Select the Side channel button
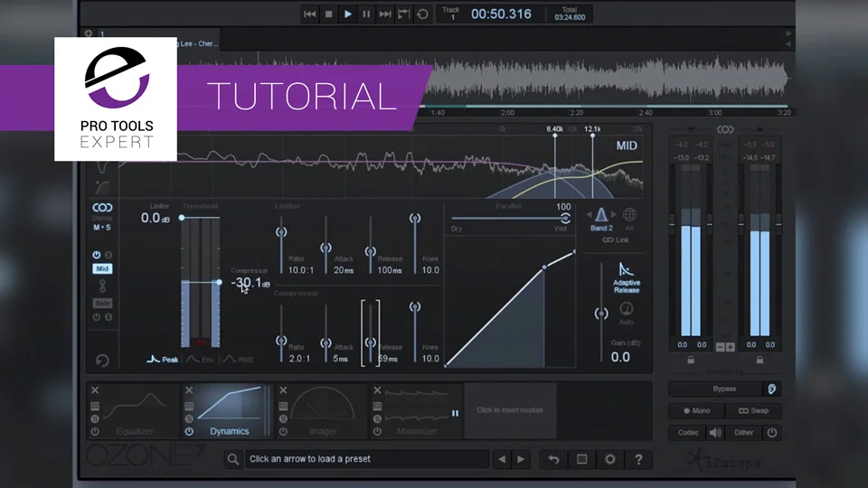Image resolution: width=868 pixels, height=488 pixels. pyautogui.click(x=102, y=304)
